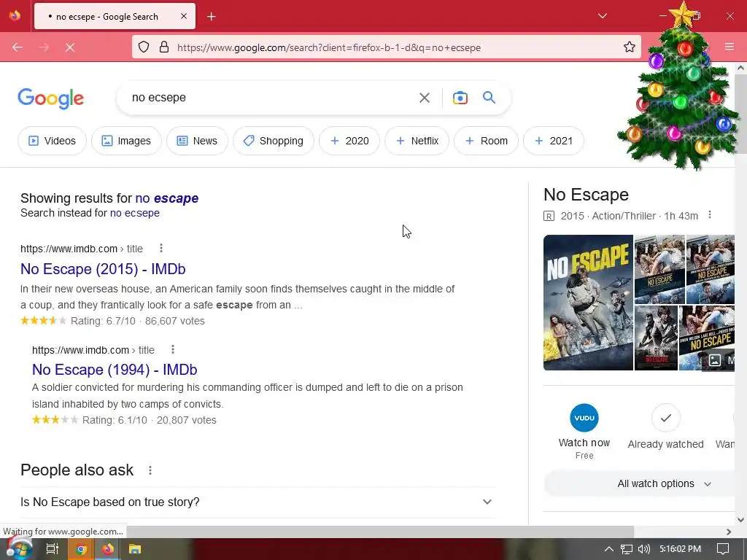Clear the Google search box text
Viewport: 747px width, 560px height.
click(x=424, y=98)
